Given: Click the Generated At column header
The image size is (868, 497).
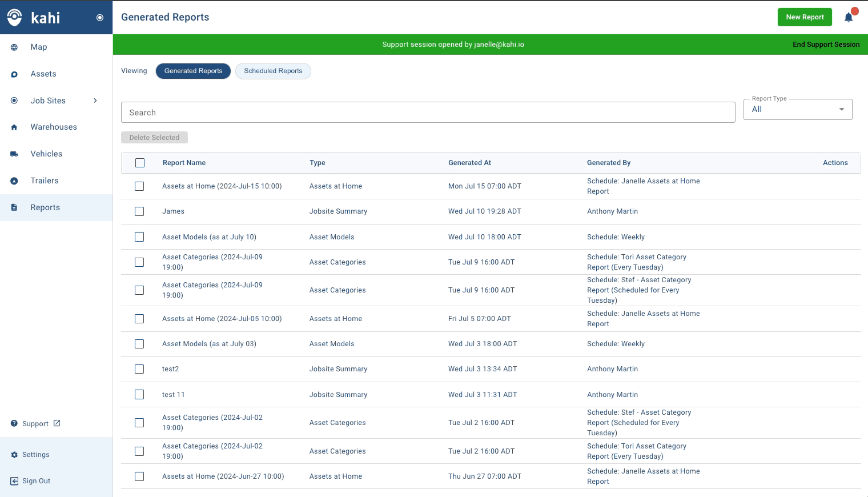Looking at the screenshot, I should [x=469, y=163].
